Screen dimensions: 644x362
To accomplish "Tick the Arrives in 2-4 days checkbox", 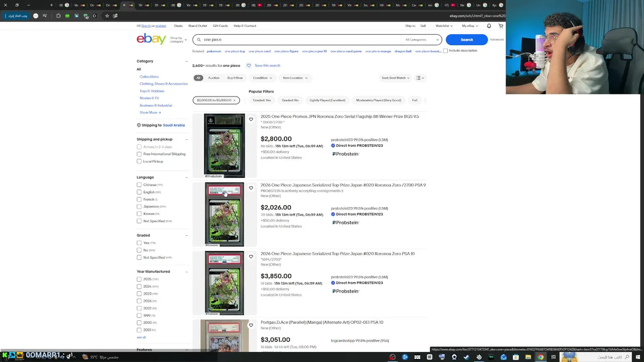I will [139, 147].
